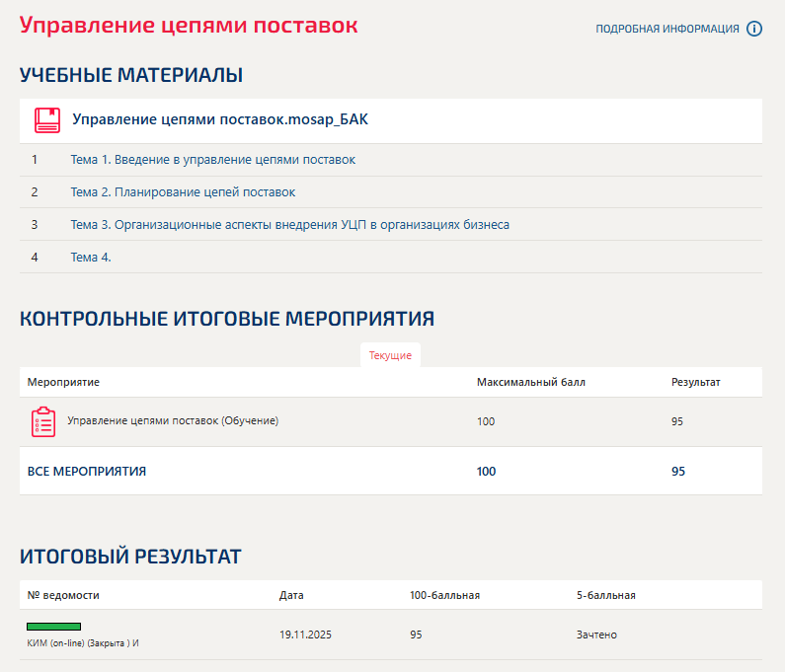The height and width of the screenshot is (672, 785).
Task: Click the № ведомости column header
Action: pos(63,595)
